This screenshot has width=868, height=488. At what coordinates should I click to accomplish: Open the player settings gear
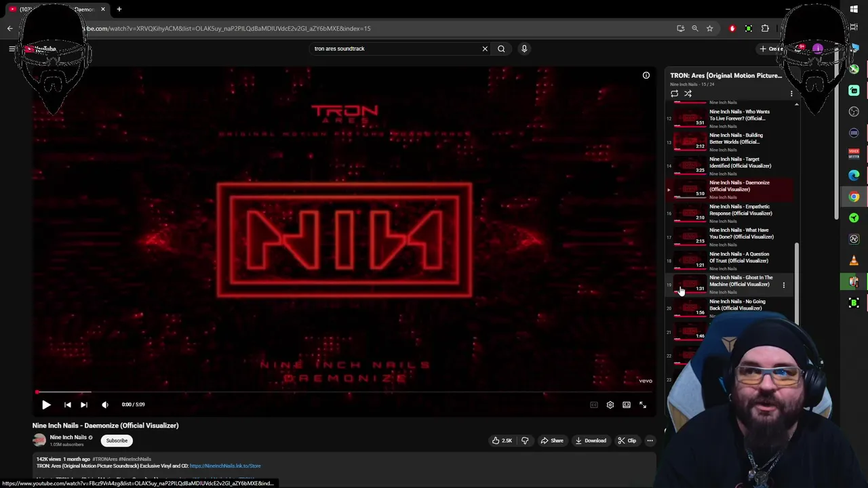pos(610,405)
